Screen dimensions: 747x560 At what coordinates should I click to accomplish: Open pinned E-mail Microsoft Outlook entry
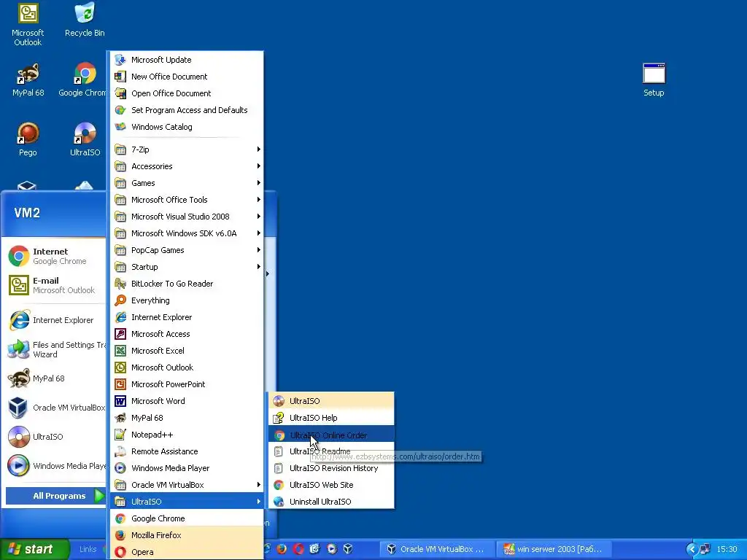(55, 285)
